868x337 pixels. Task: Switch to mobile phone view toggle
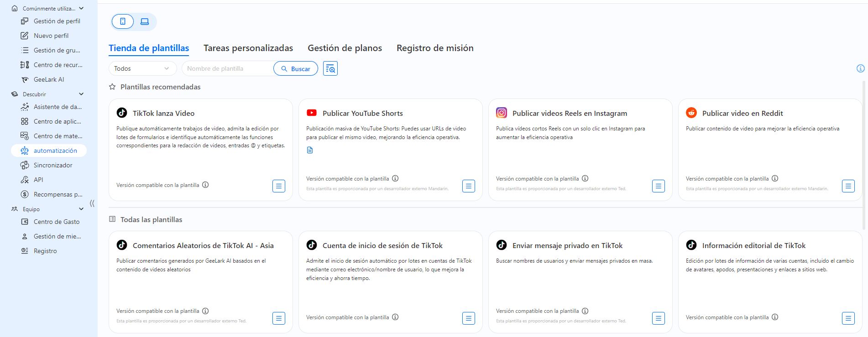pyautogui.click(x=123, y=21)
